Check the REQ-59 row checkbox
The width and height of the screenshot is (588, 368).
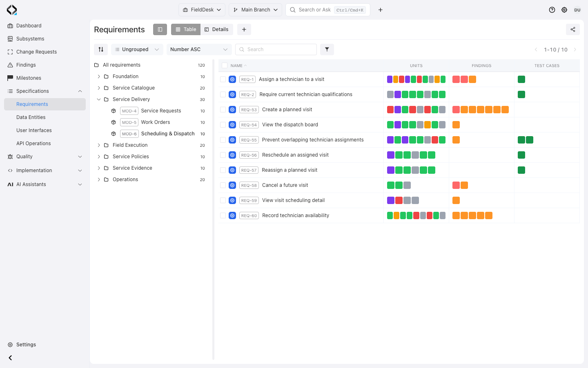point(223,200)
